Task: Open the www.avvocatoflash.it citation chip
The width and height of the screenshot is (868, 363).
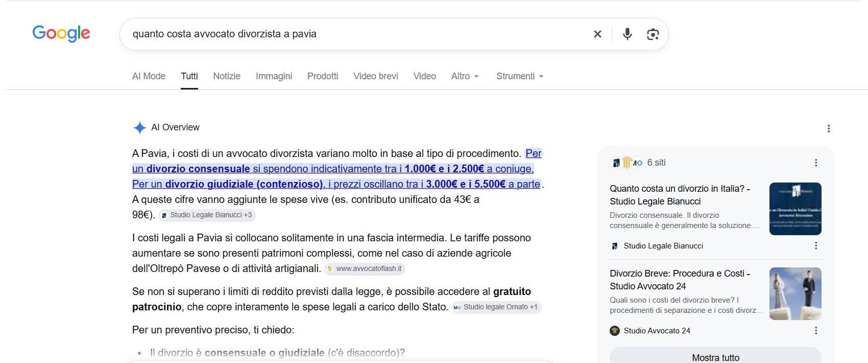Action: click(x=365, y=269)
